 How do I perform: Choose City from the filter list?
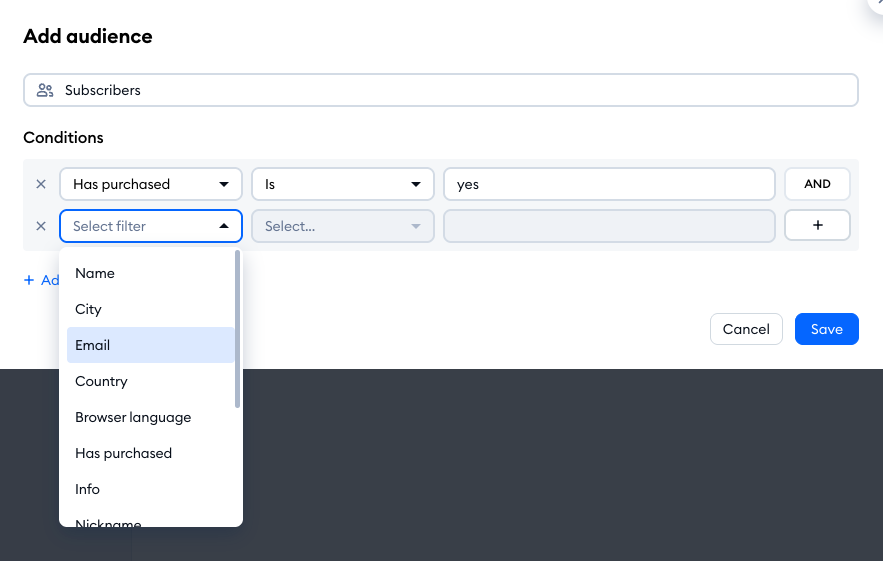tap(89, 309)
